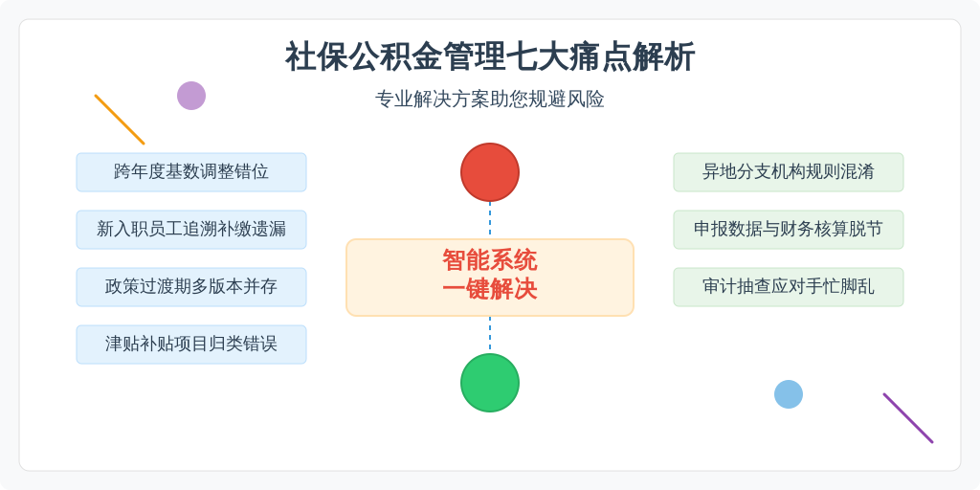The image size is (980, 490).
Task: Select the 新入职员工追溯补缴遗漏 box
Action: [191, 230]
